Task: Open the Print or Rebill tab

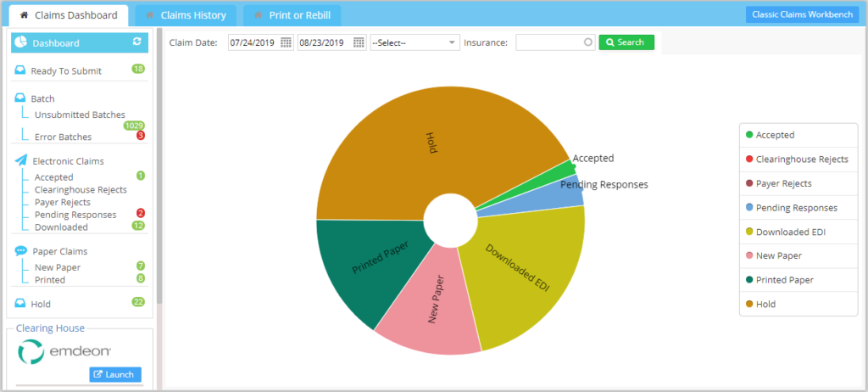Action: click(x=292, y=15)
